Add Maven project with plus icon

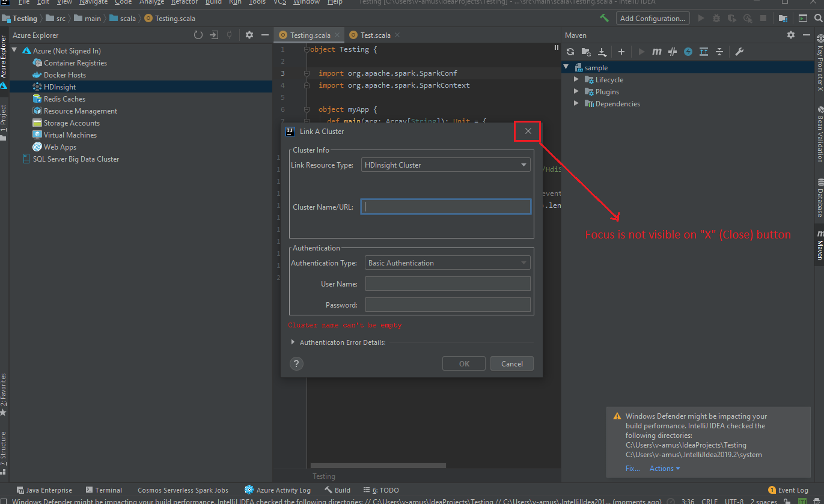coord(621,52)
